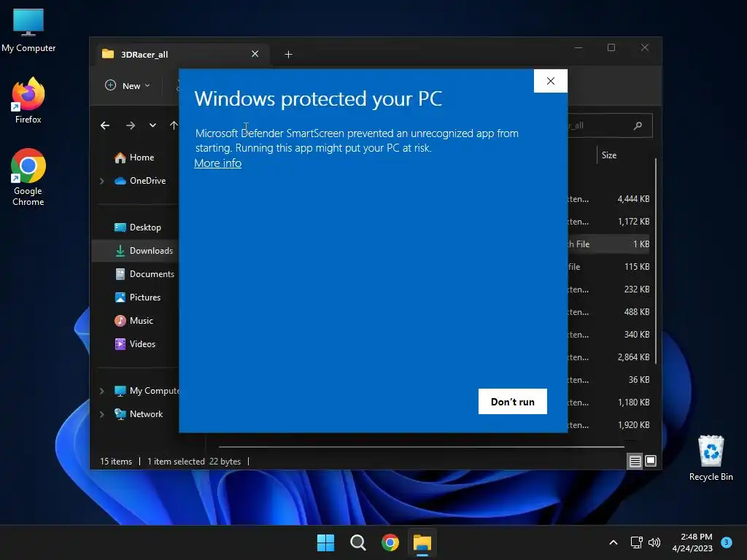Add a new File Explorer tab
The width and height of the screenshot is (747, 560).
tap(288, 54)
